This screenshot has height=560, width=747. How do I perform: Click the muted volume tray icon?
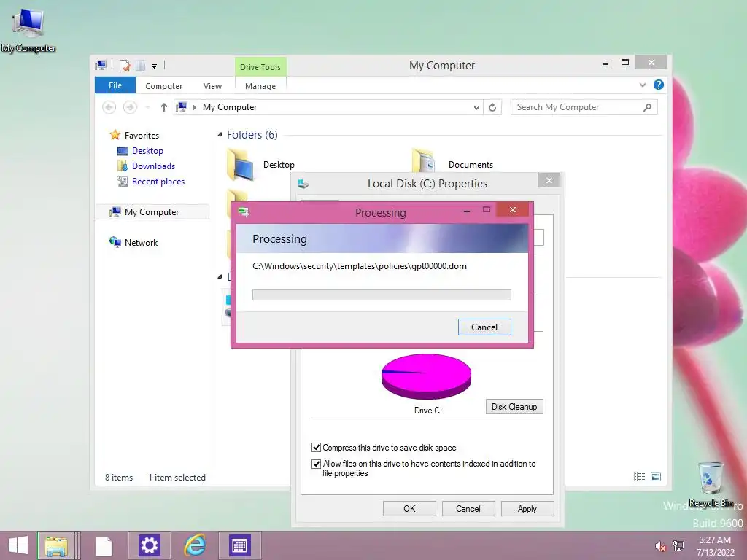[x=660, y=546]
